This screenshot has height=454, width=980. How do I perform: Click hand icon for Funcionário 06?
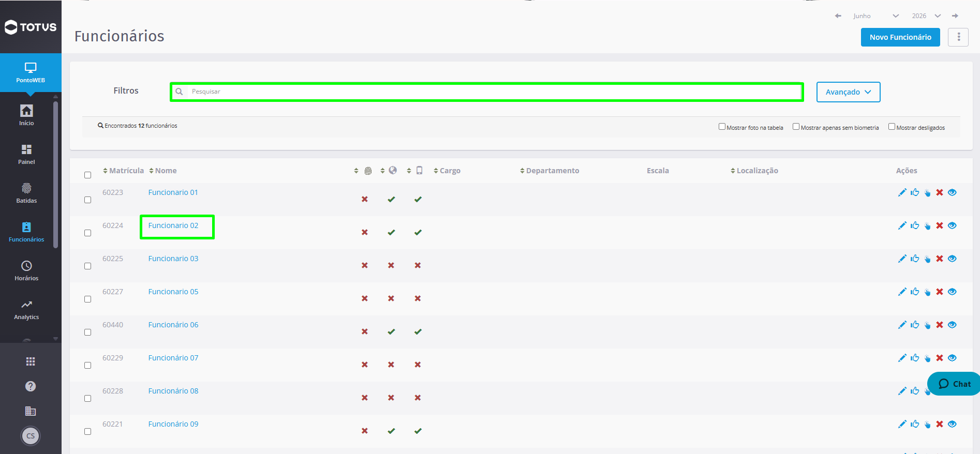pos(927,325)
